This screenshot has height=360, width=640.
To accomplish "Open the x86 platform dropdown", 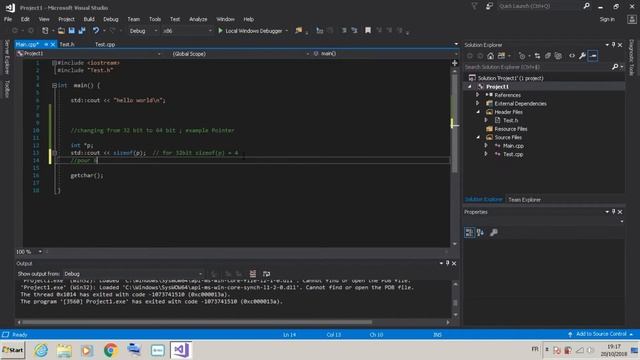I will click(187, 31).
